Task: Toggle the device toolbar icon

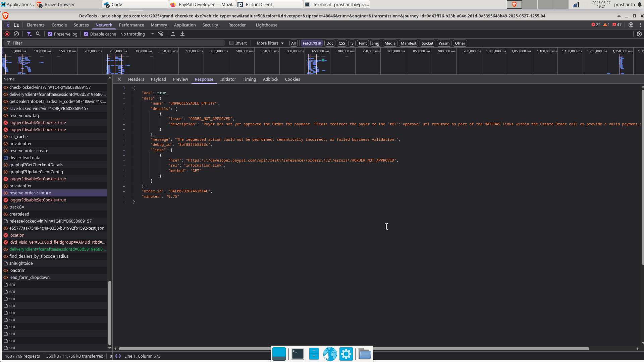Action: pyautogui.click(x=16, y=25)
